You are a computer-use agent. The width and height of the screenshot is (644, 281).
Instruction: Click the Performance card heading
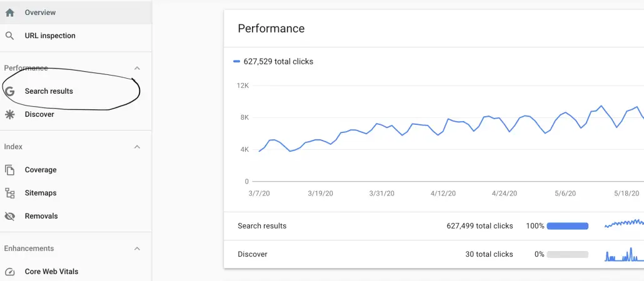[x=271, y=28]
